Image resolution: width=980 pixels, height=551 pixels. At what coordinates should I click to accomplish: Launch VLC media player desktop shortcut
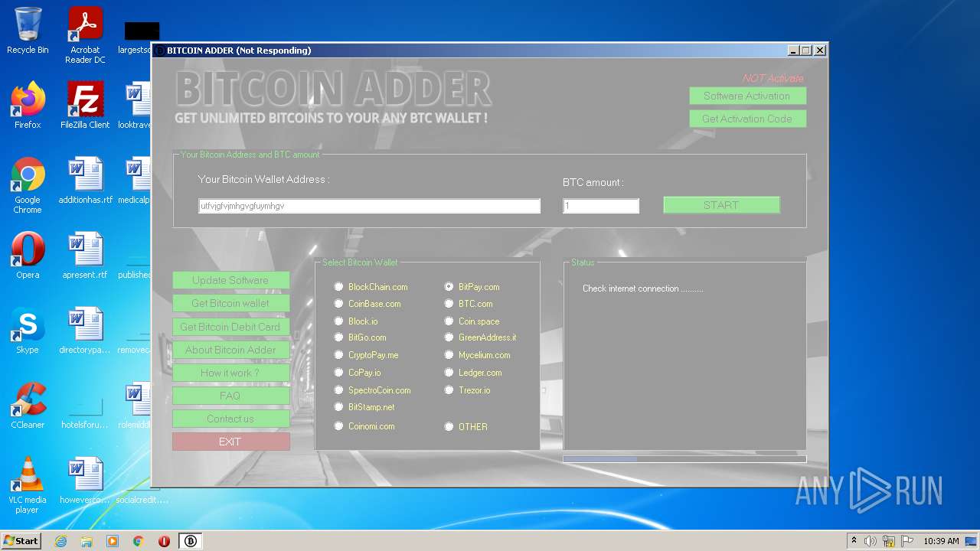point(28,485)
